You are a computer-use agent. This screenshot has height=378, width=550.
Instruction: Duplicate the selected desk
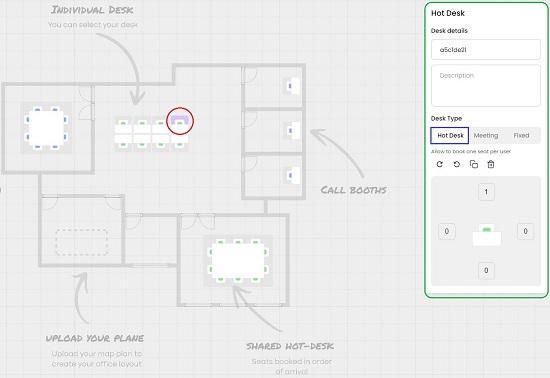point(474,164)
